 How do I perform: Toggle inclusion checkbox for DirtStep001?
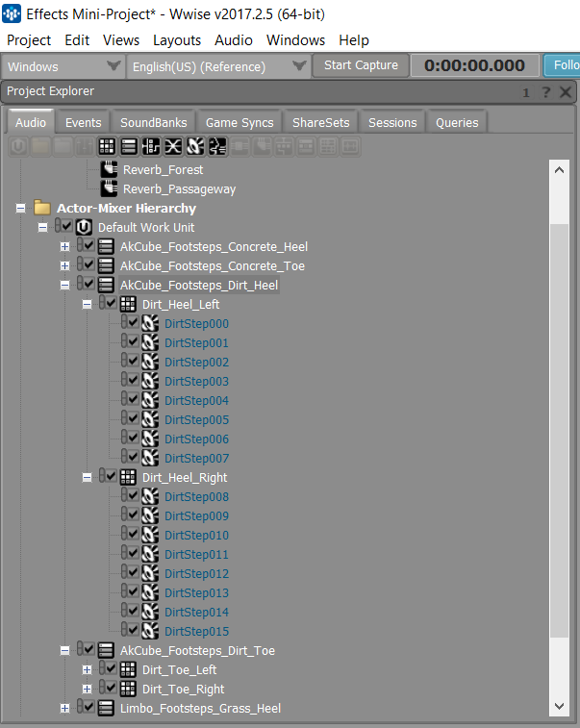[134, 341]
